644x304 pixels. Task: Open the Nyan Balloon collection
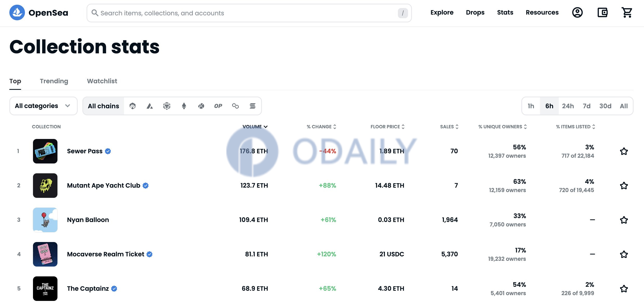click(x=88, y=220)
